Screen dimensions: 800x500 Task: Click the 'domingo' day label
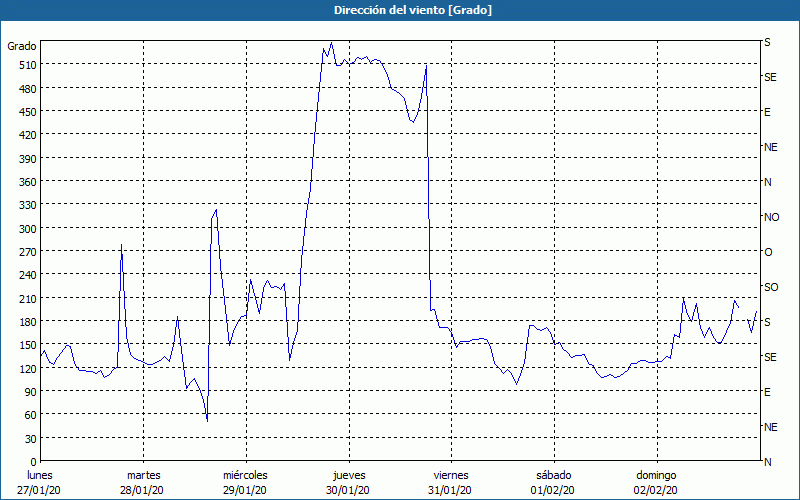pyautogui.click(x=656, y=475)
